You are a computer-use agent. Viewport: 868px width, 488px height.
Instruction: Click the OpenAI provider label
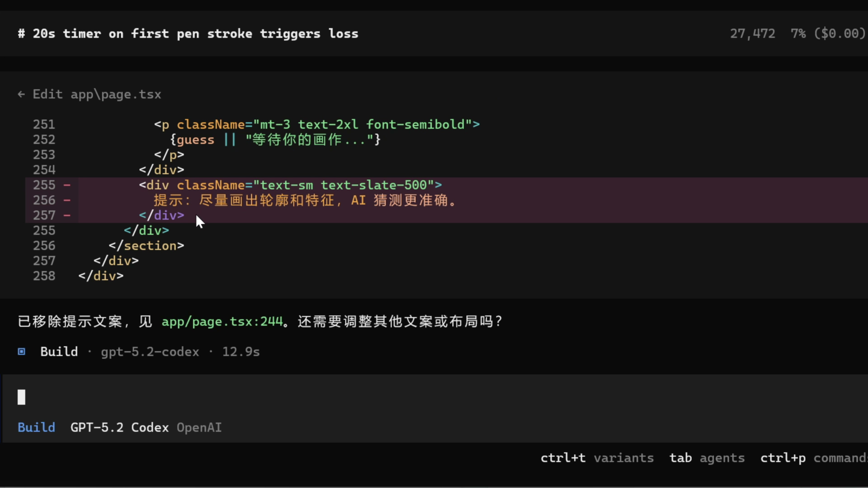pyautogui.click(x=199, y=427)
